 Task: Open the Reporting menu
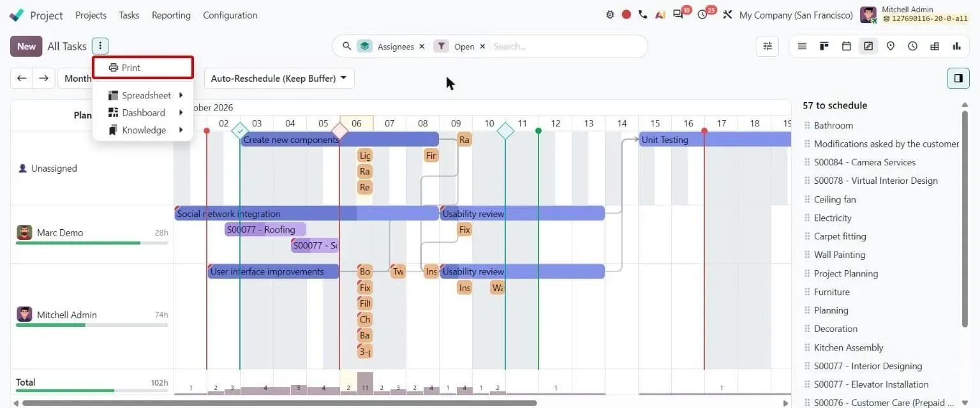click(x=171, y=15)
